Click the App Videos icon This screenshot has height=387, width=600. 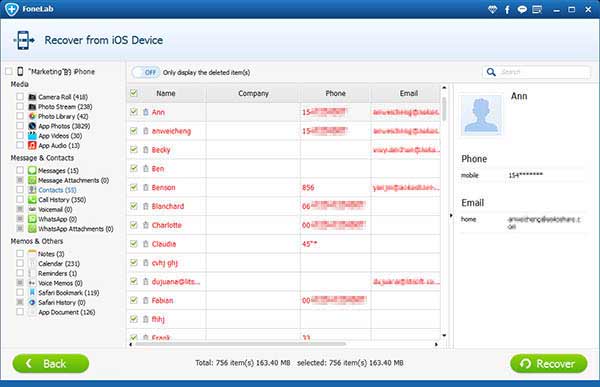(32, 136)
